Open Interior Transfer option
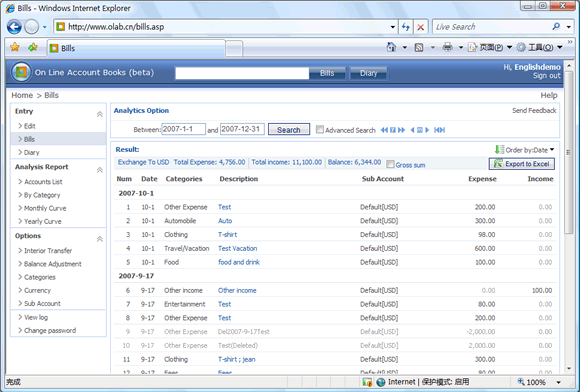The image size is (580, 392). pos(48,251)
